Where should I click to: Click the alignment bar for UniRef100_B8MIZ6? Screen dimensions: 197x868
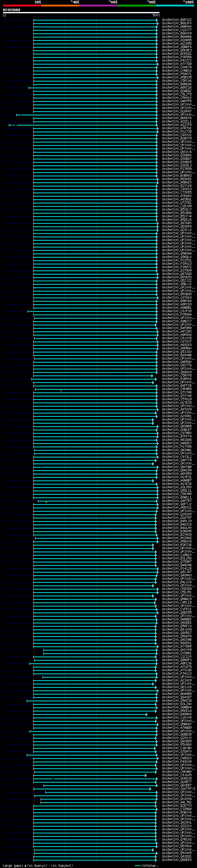(x=93, y=88)
